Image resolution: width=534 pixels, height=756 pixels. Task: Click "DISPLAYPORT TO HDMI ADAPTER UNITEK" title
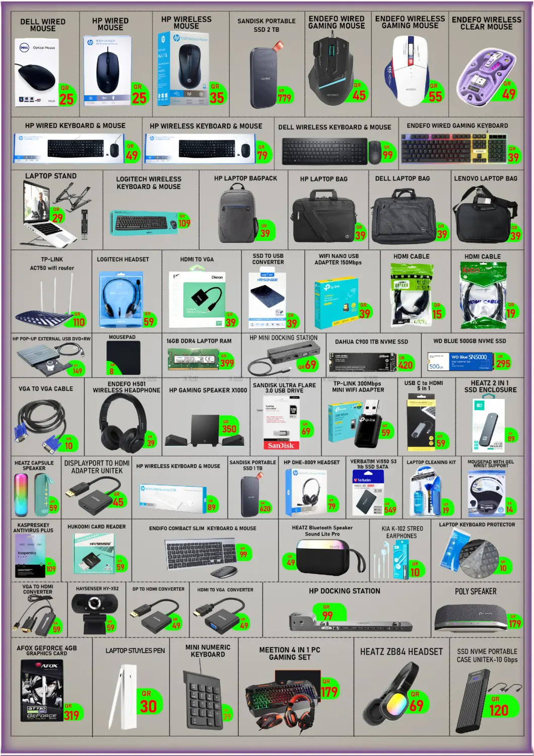[x=97, y=467]
